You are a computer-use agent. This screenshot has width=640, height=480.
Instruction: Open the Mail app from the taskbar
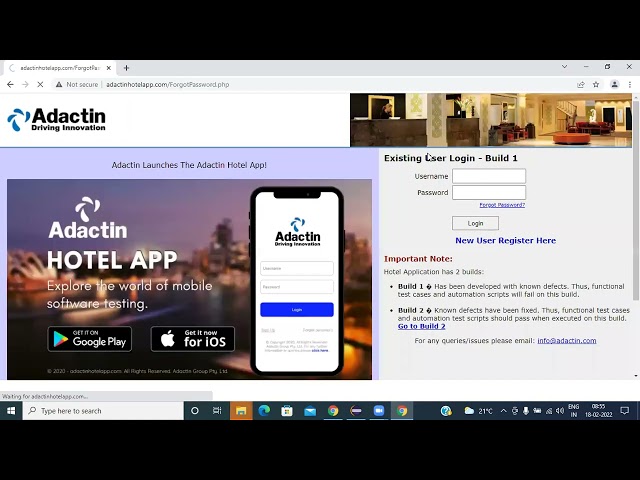[310, 411]
